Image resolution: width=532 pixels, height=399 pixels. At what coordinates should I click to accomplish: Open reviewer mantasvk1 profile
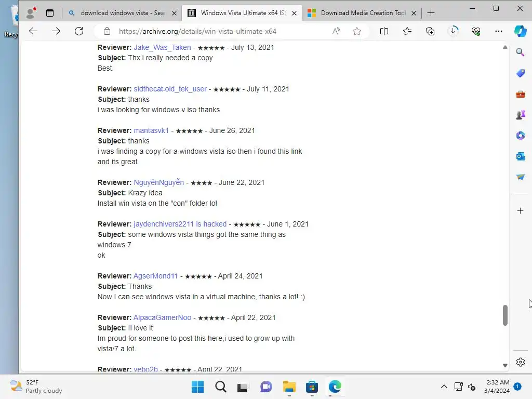coord(151,130)
